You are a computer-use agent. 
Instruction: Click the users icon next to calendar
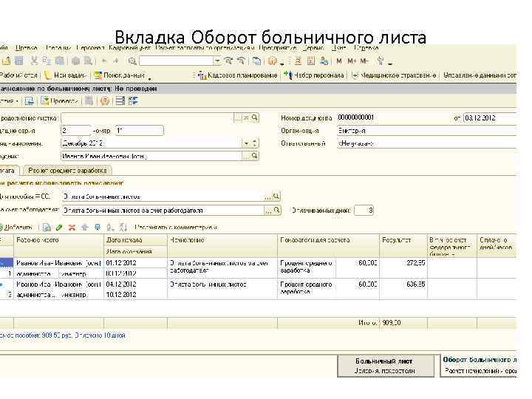pos(324,61)
